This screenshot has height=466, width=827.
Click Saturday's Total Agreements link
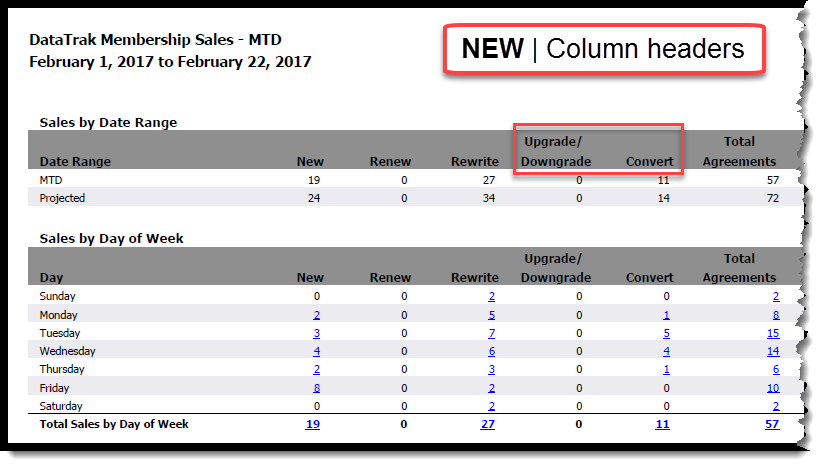pos(775,407)
